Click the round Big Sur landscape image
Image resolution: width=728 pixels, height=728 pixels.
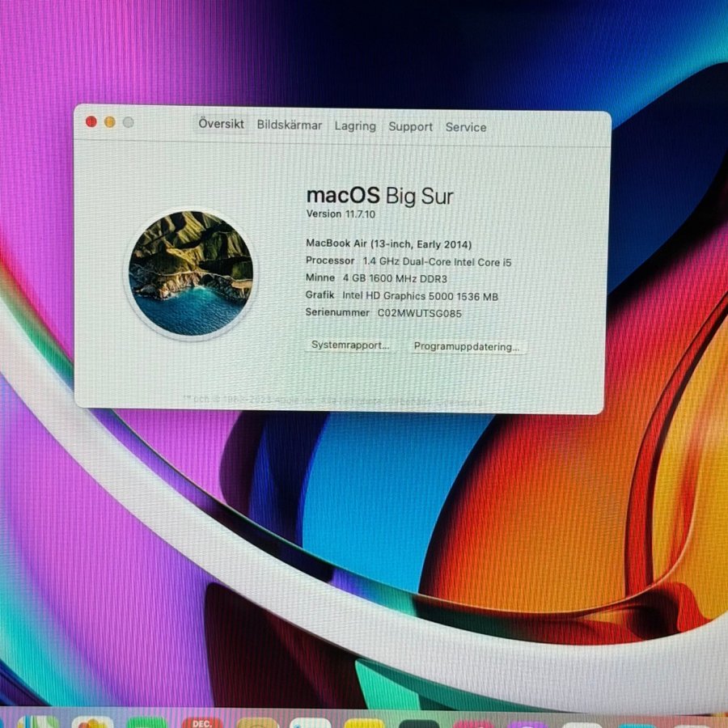tap(191, 273)
